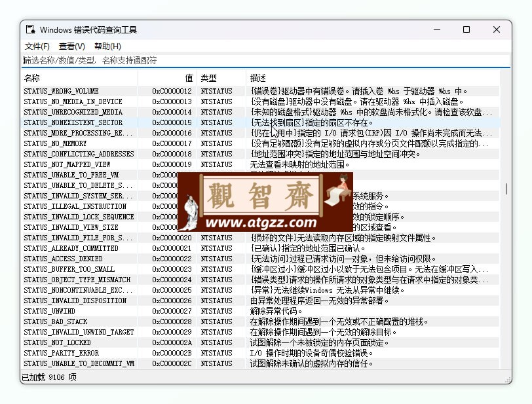532x404 pixels.
Task: Select row STATUS_INVALID_LOCK_SEQUENCE
Action: 261,217
